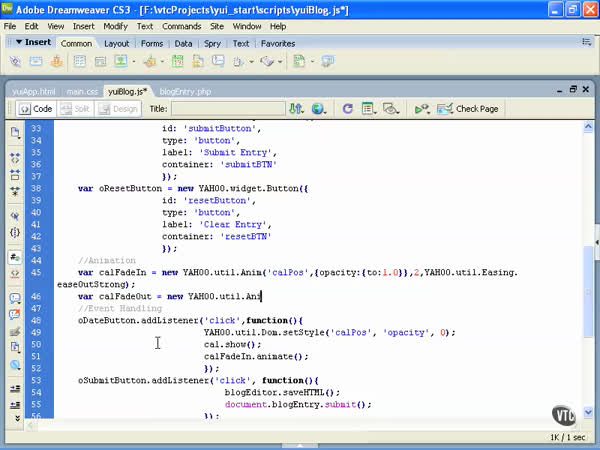600x450 pixels.
Task: Toggle Design view button
Action: click(x=118, y=108)
